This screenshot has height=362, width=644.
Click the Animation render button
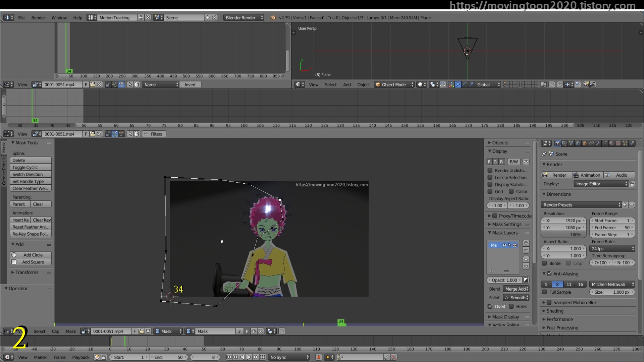pyautogui.click(x=588, y=175)
